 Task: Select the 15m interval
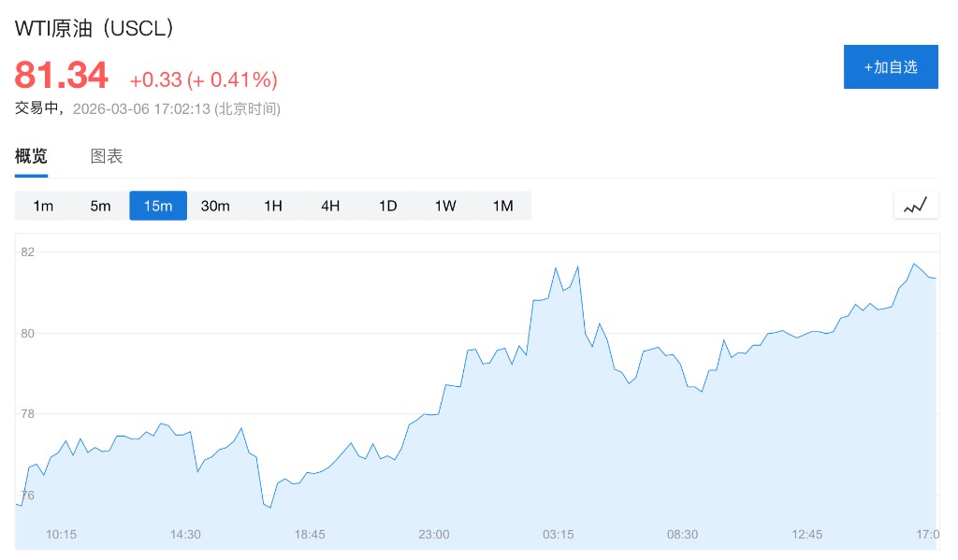point(158,206)
